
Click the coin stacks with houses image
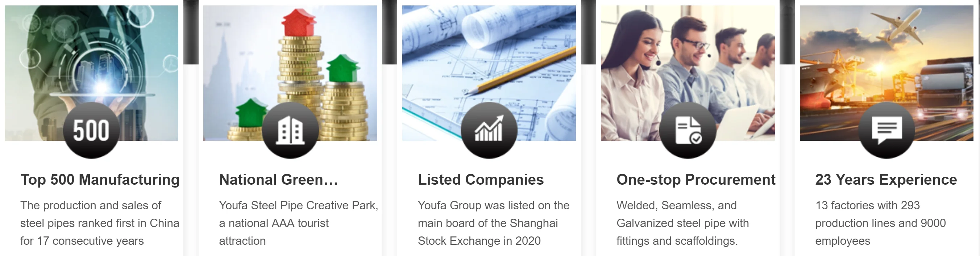(x=290, y=73)
